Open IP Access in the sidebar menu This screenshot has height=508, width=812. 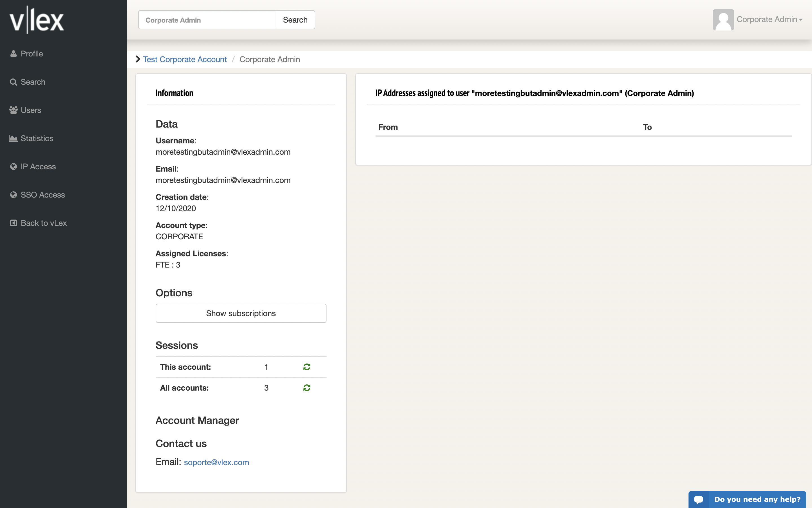[x=38, y=167]
